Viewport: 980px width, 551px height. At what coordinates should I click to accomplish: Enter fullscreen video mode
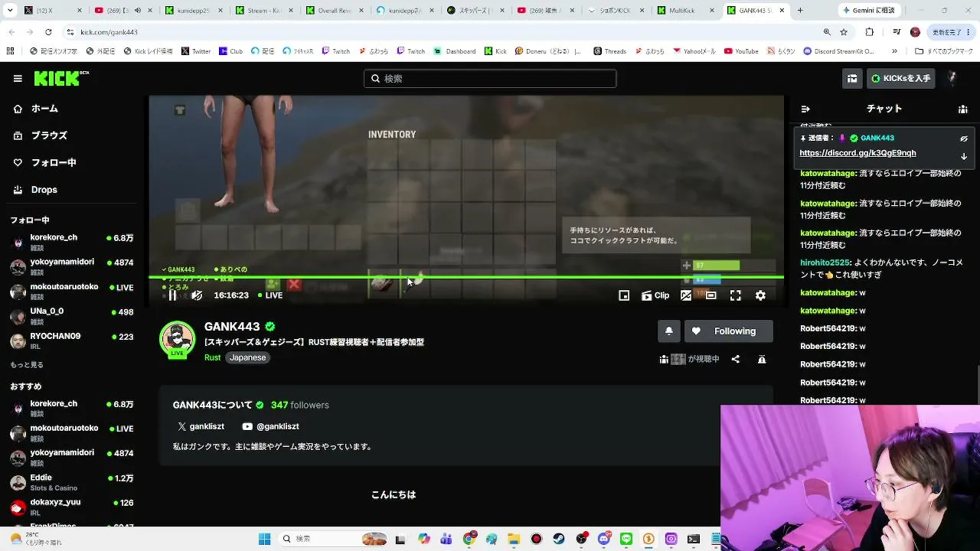click(736, 295)
